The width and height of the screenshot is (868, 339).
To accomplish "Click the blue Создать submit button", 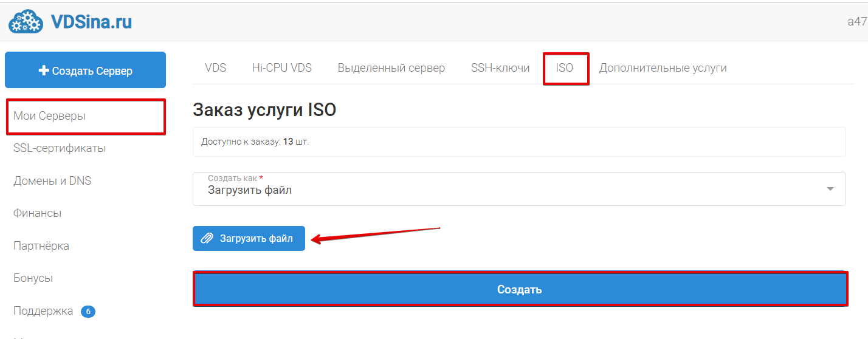I will pos(520,289).
